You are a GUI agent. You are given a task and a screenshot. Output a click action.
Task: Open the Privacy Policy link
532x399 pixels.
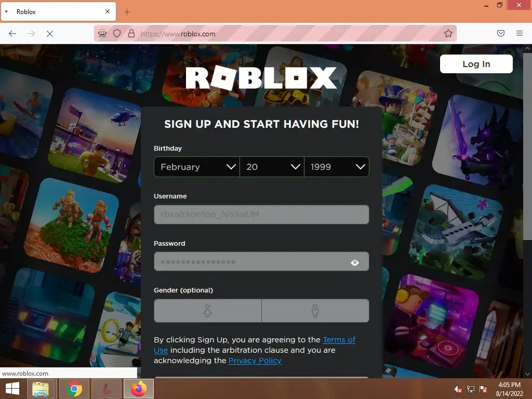click(255, 361)
